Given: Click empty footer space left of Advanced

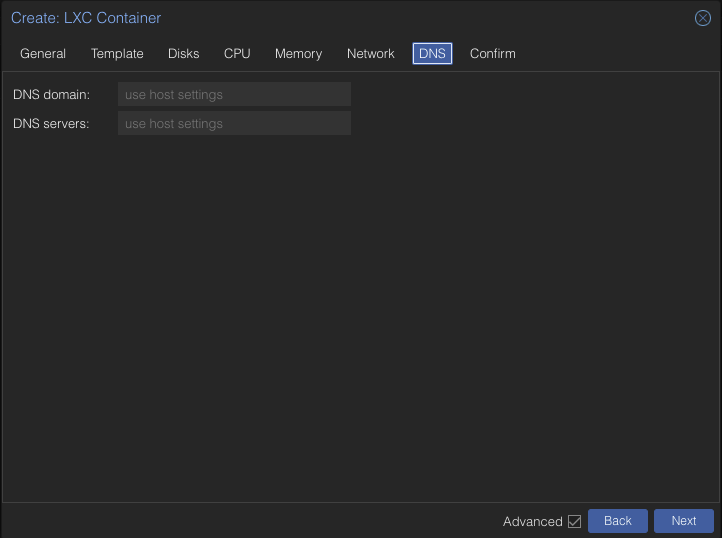Looking at the screenshot, I should (x=250, y=521).
